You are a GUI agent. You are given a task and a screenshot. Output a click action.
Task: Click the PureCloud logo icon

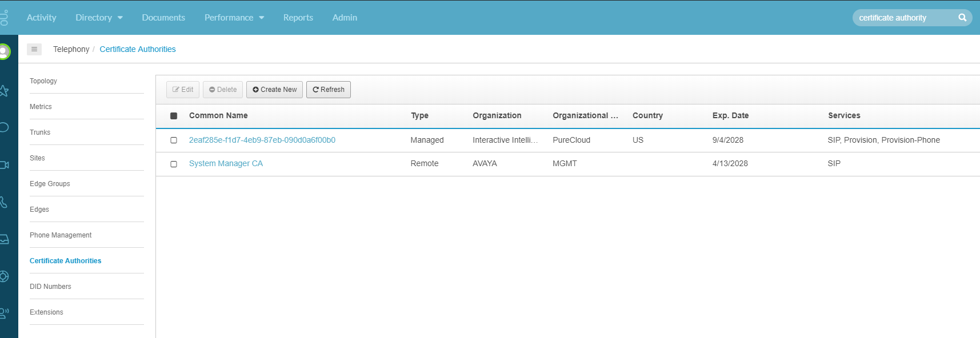coord(4,17)
